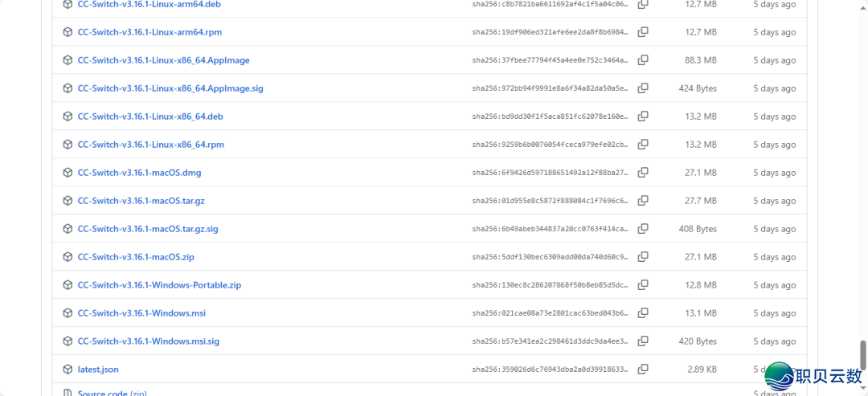
Task: Click the 13.1 MB size value
Action: 700,313
